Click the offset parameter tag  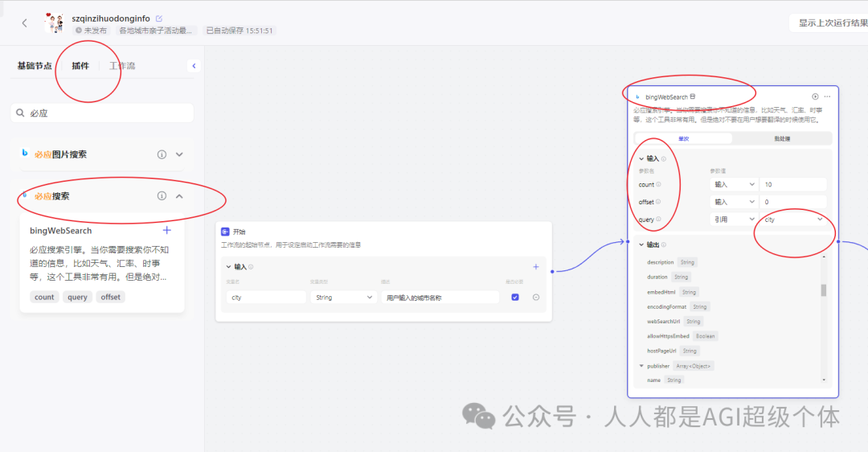pos(111,297)
